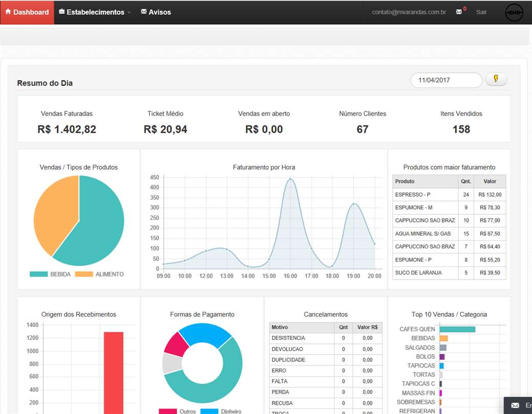Open the date field showing 11/04/2017

point(446,80)
